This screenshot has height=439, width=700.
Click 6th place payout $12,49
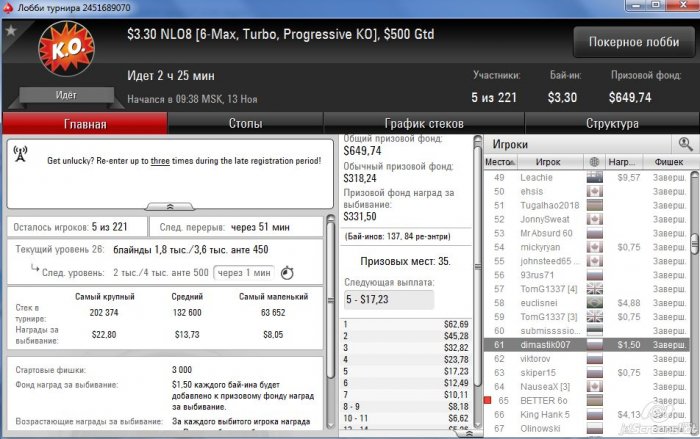(x=456, y=383)
